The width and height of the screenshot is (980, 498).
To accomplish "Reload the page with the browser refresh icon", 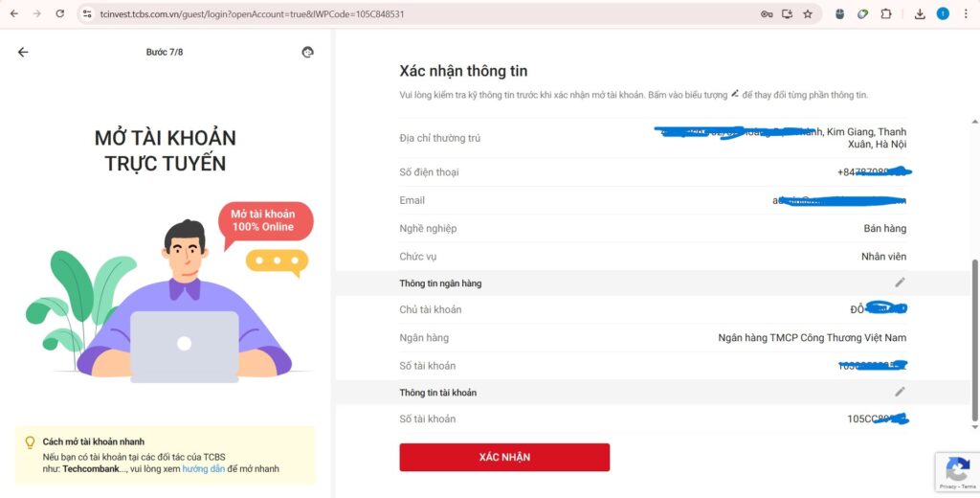I will [60, 13].
